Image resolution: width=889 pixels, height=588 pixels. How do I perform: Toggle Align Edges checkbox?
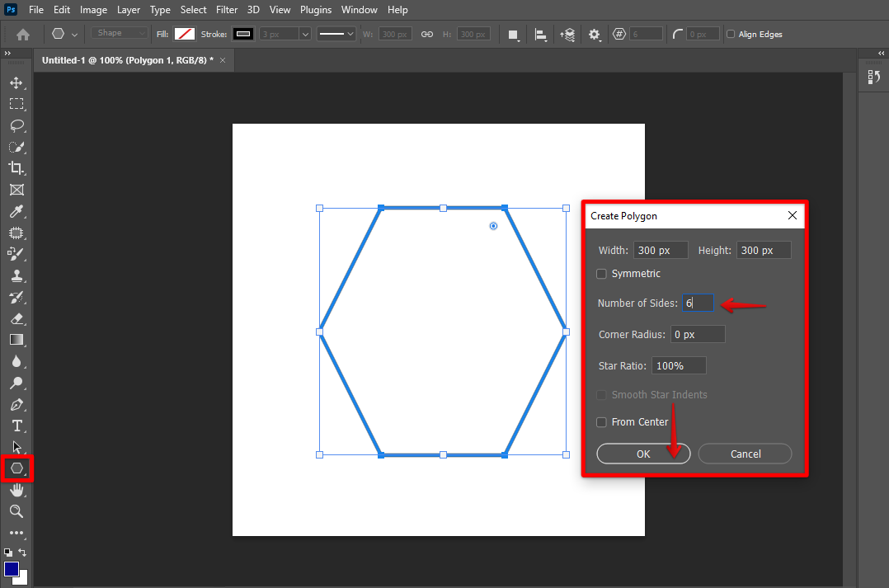tap(731, 35)
